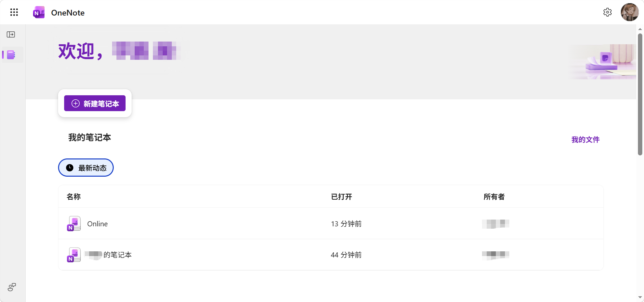Open the app launcher grid icon

pyautogui.click(x=14, y=12)
